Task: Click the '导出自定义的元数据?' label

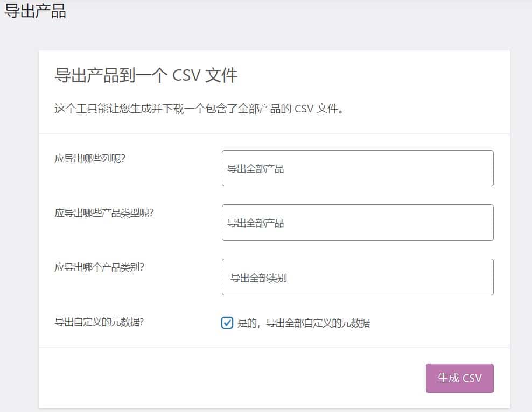Action: point(99,322)
